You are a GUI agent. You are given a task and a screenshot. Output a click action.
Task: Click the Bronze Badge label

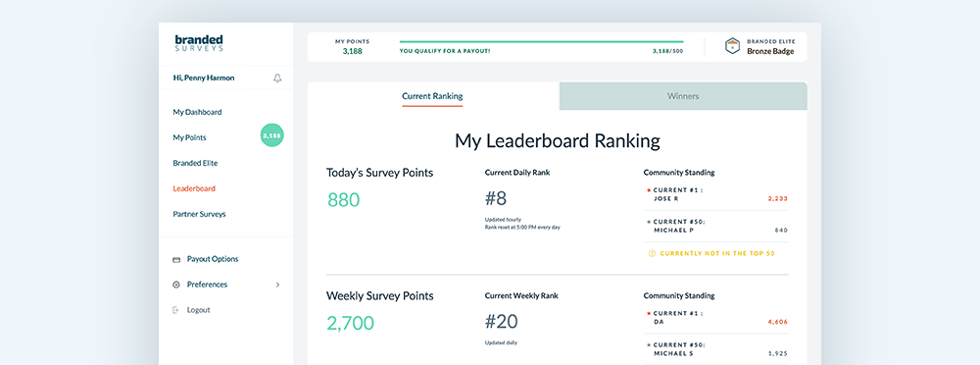point(770,51)
